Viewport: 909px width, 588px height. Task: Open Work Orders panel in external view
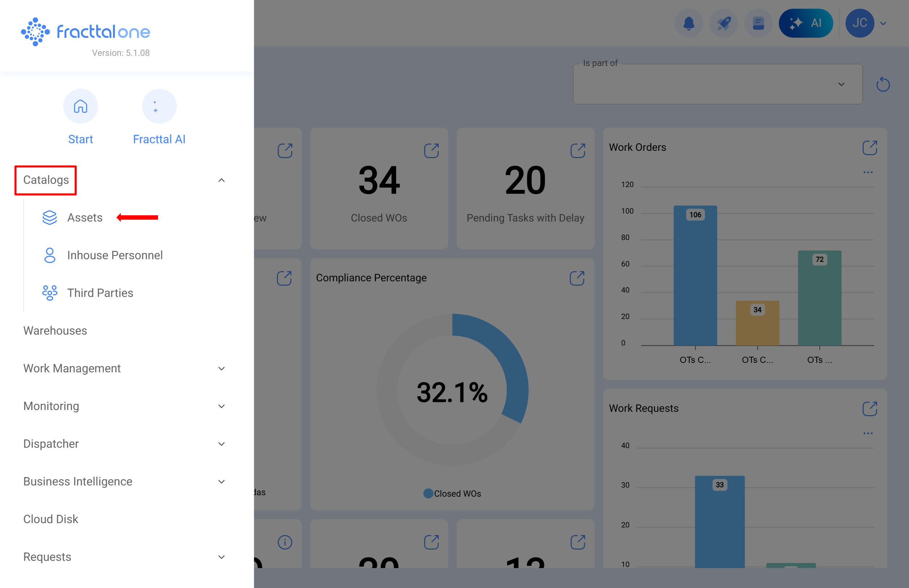point(870,148)
